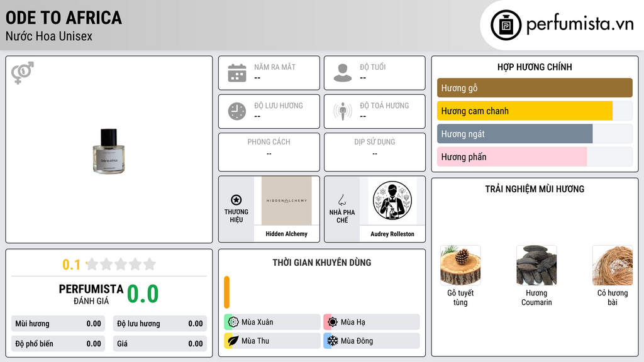Click the Gỗ tuyết tùng label
The width and height of the screenshot is (644, 362).
(x=460, y=297)
